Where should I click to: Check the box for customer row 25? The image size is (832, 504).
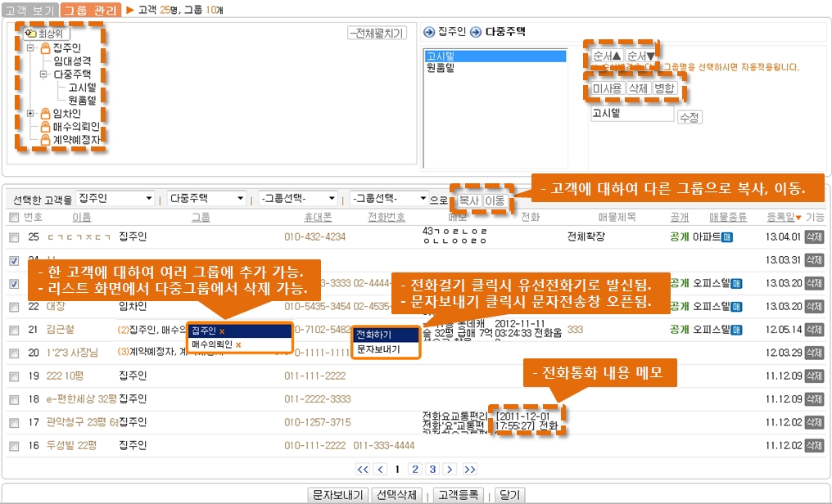click(13, 237)
